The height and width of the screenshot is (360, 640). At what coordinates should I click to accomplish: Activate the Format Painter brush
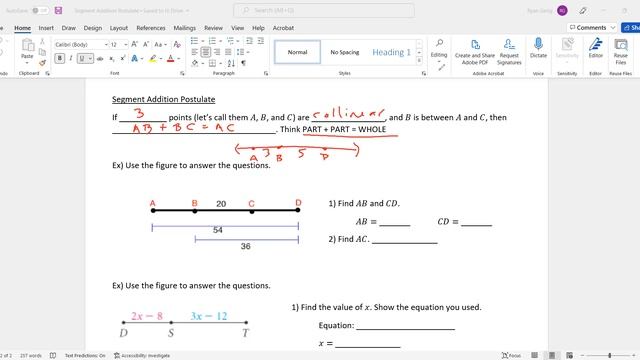42,63
